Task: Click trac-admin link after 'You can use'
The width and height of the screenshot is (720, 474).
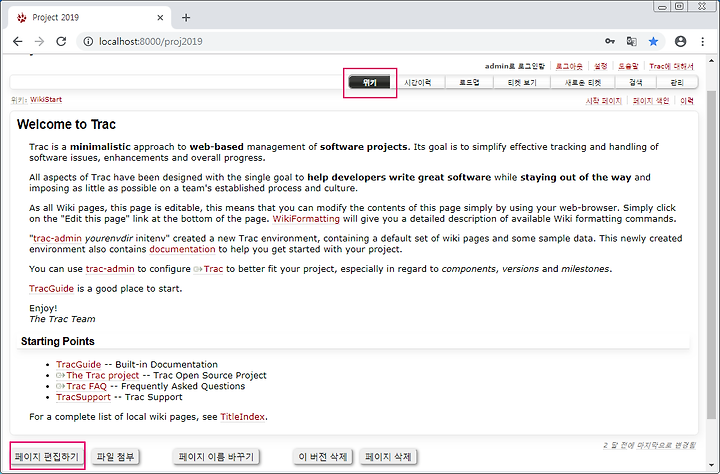Action: [110, 269]
